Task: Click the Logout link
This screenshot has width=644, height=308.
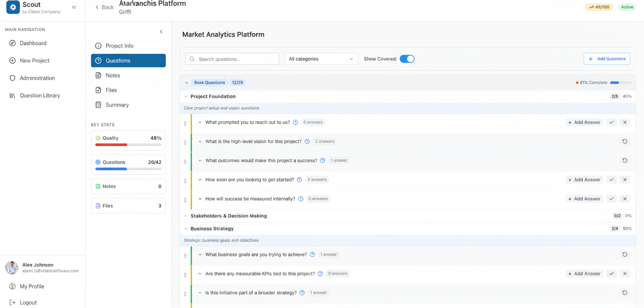Action: coord(28,302)
